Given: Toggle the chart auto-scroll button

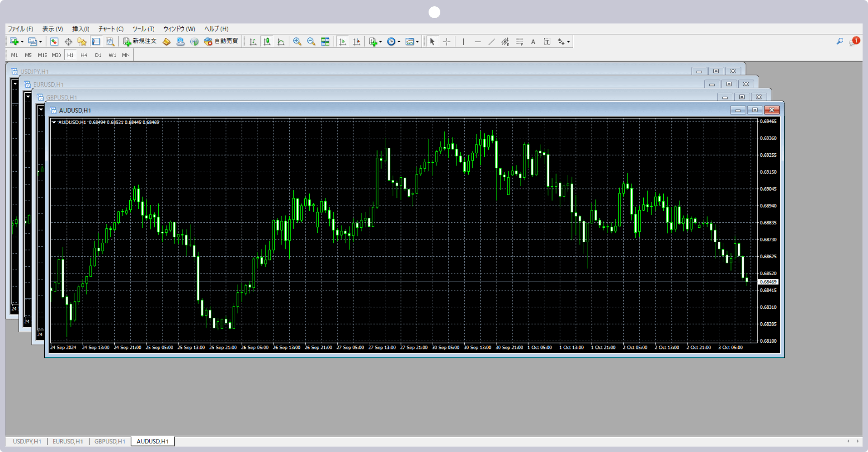Looking at the screenshot, I should coord(343,42).
